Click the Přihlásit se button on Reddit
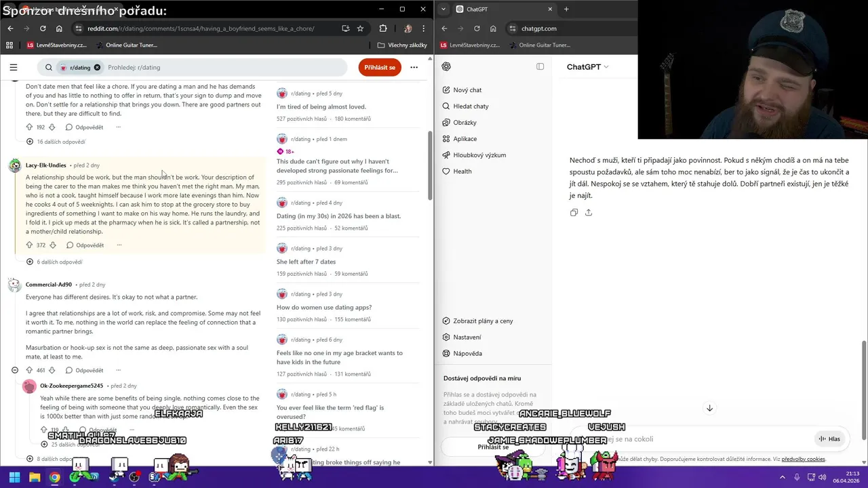868x488 pixels. click(x=380, y=67)
